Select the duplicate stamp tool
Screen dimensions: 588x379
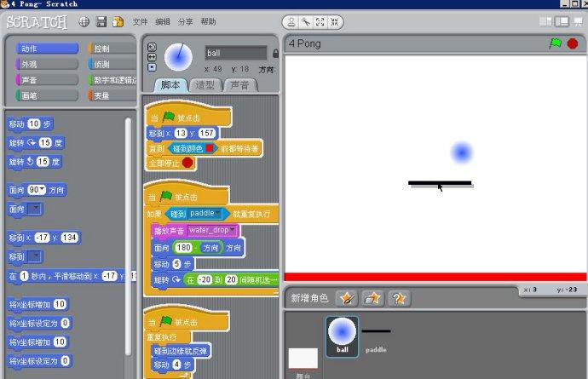(291, 22)
